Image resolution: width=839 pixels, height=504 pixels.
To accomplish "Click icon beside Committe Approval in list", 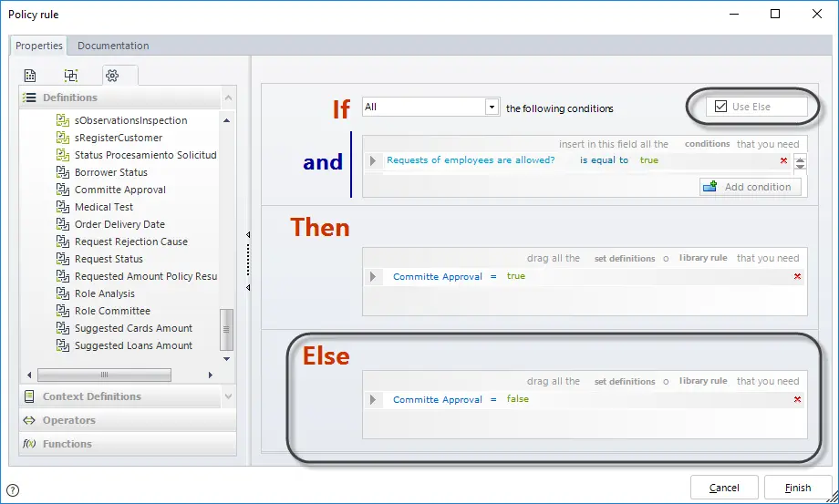I will click(63, 190).
